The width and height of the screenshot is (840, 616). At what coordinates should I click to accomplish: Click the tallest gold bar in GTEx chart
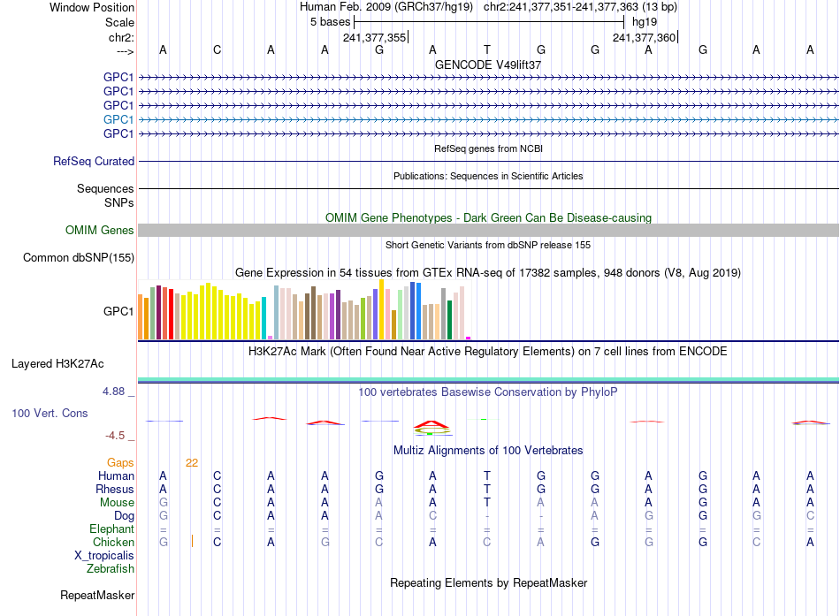click(381, 309)
